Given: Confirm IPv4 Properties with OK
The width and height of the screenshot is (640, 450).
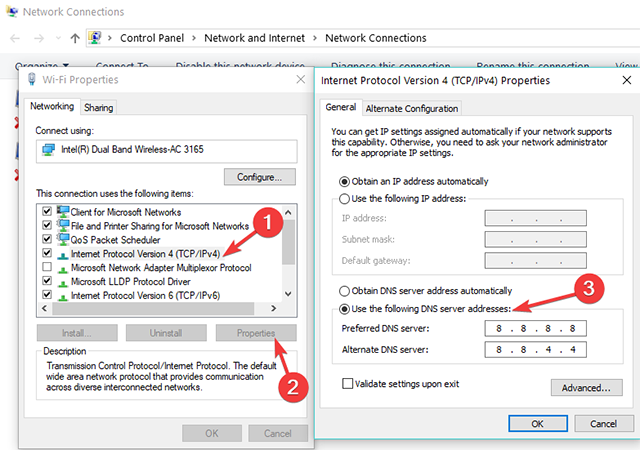Looking at the screenshot, I should coord(538,423).
